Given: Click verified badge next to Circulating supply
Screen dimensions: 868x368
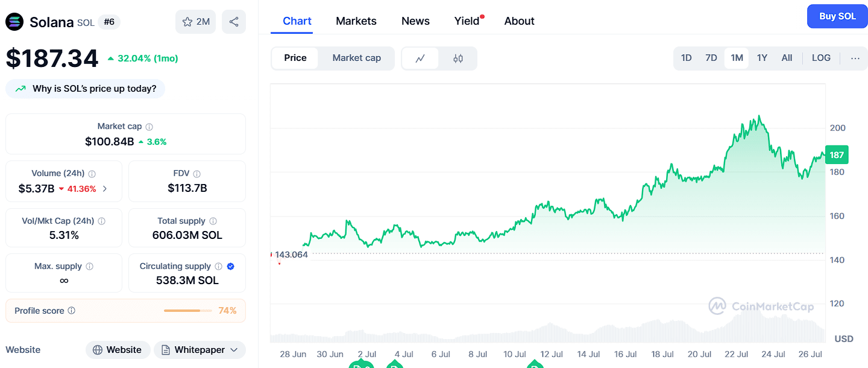Looking at the screenshot, I should 231,266.
